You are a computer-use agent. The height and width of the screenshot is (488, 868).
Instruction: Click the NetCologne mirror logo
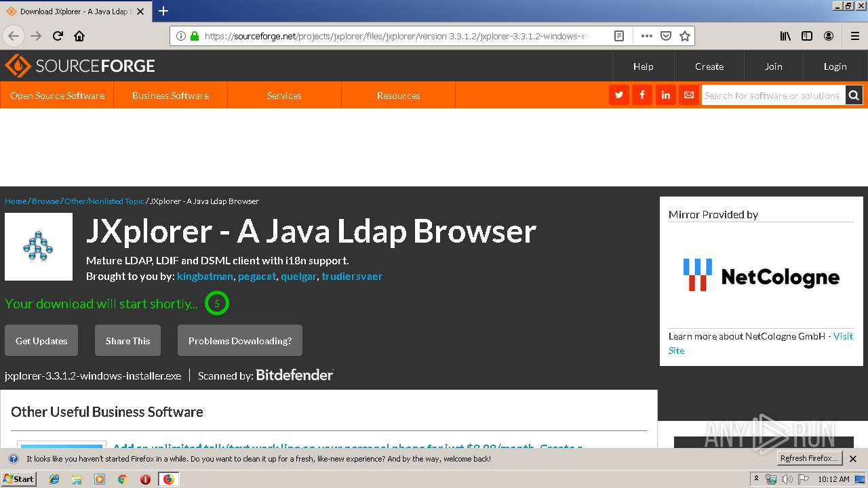click(x=761, y=274)
